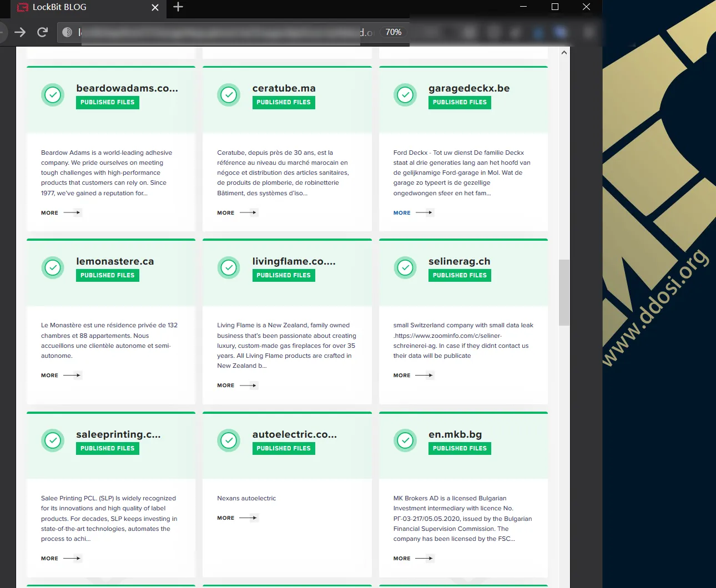This screenshot has width=716, height=588.
Task: Click the site identity icon in address bar
Action: coord(67,32)
